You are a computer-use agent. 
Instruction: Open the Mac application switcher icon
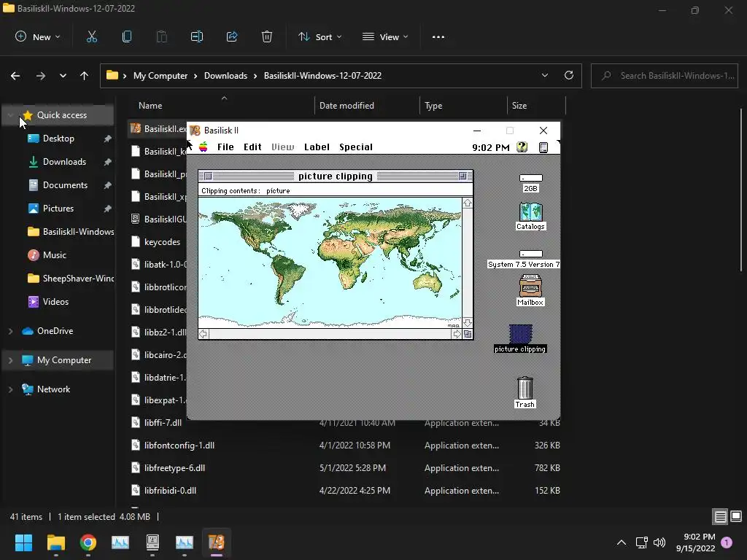pyautogui.click(x=543, y=147)
